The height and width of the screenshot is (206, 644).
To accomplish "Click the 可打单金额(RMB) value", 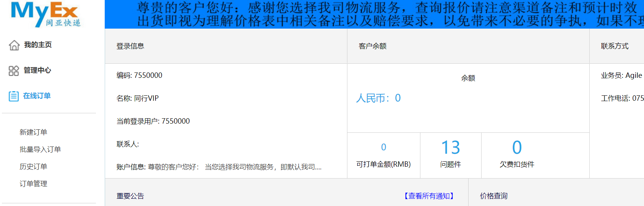I will point(383,147).
